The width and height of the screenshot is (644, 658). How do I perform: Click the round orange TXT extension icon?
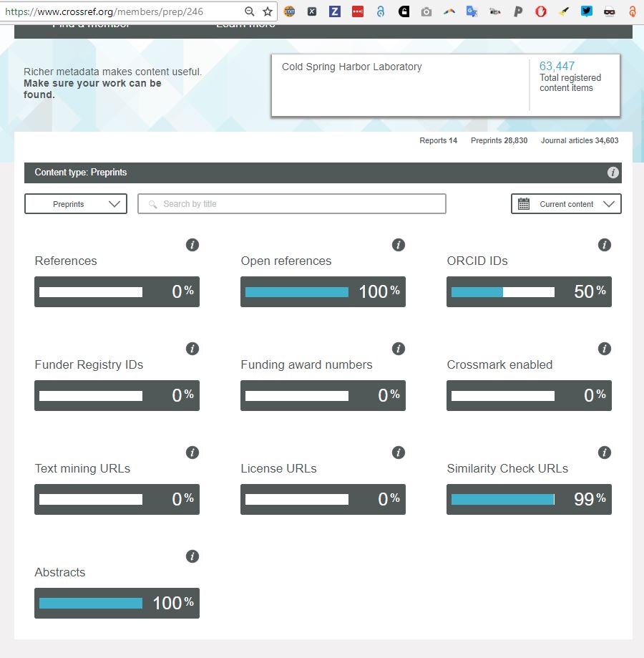tap(289, 11)
